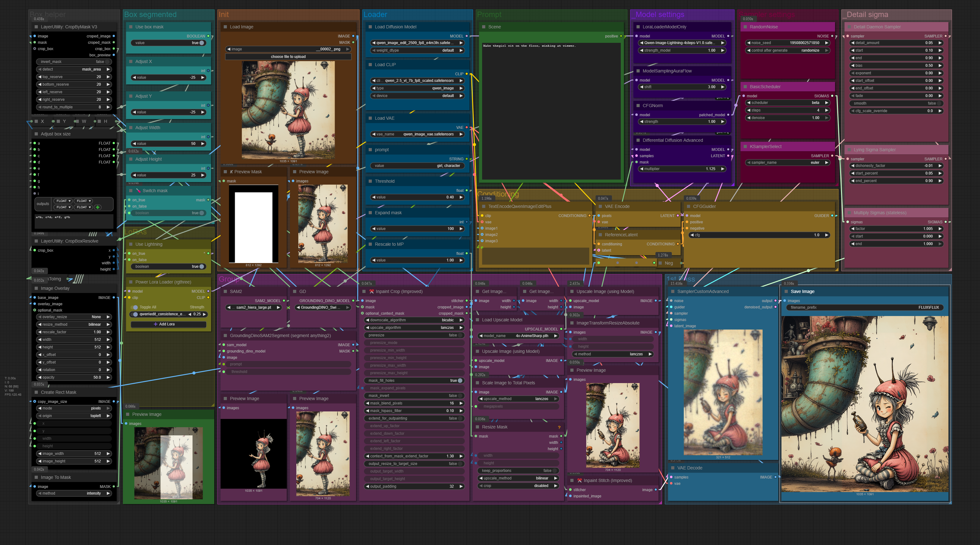Click the Save Image output thumbnail
This screenshot has width=980, height=545.
864,403
